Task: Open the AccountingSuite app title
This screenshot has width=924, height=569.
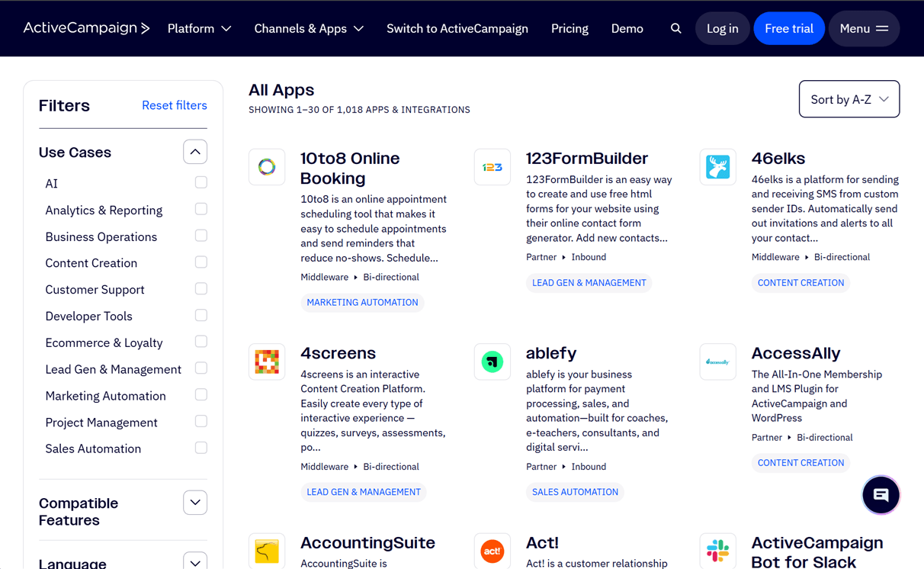Action: point(367,543)
